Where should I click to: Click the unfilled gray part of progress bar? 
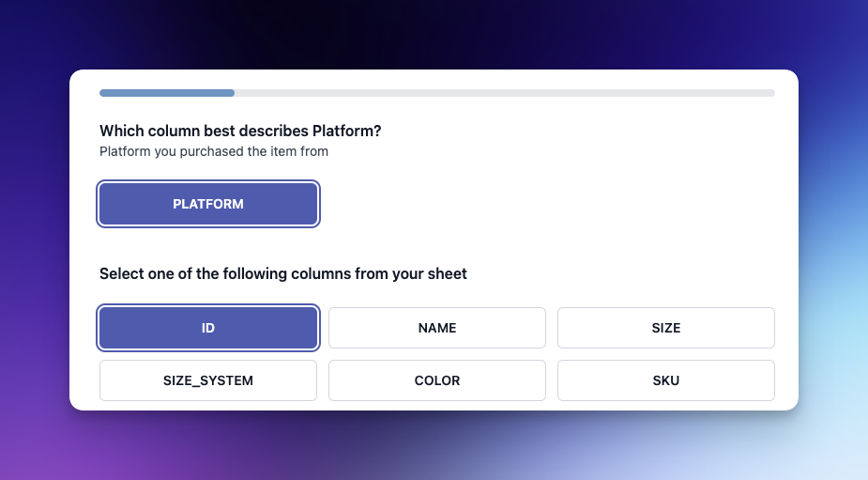click(505, 93)
